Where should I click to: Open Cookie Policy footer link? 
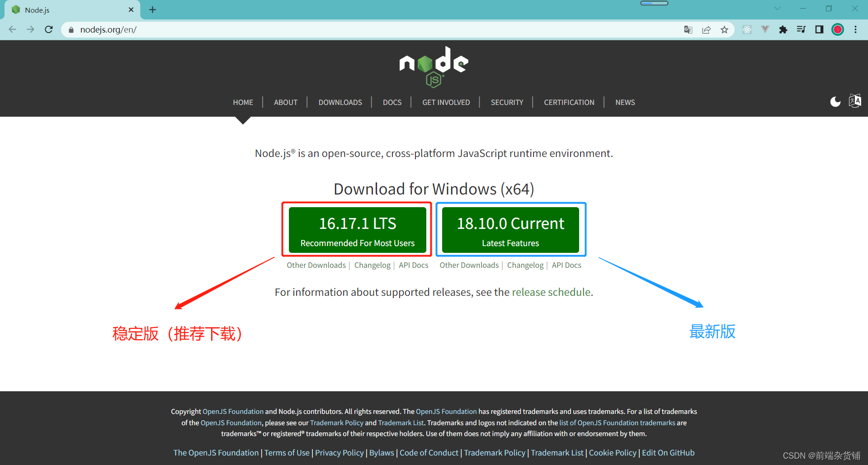point(613,453)
